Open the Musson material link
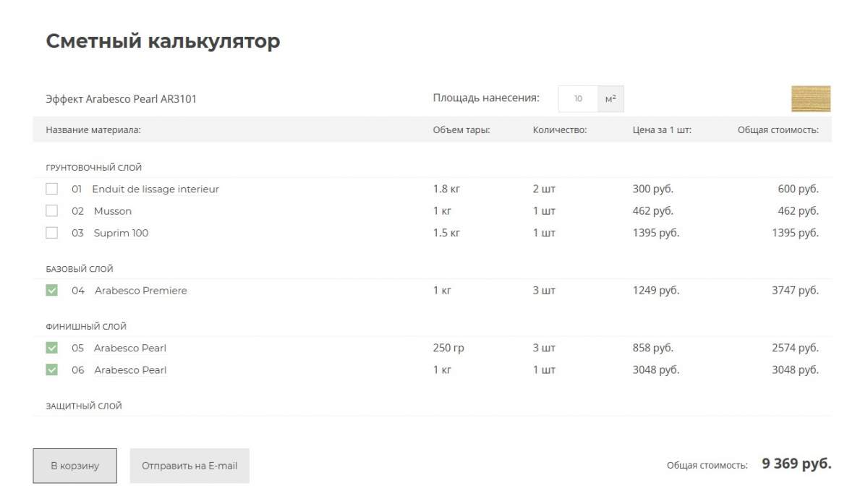 (112, 211)
